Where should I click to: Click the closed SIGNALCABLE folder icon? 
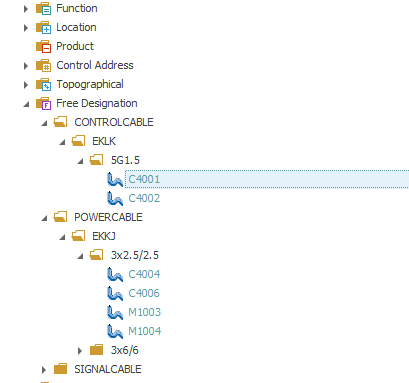point(60,369)
